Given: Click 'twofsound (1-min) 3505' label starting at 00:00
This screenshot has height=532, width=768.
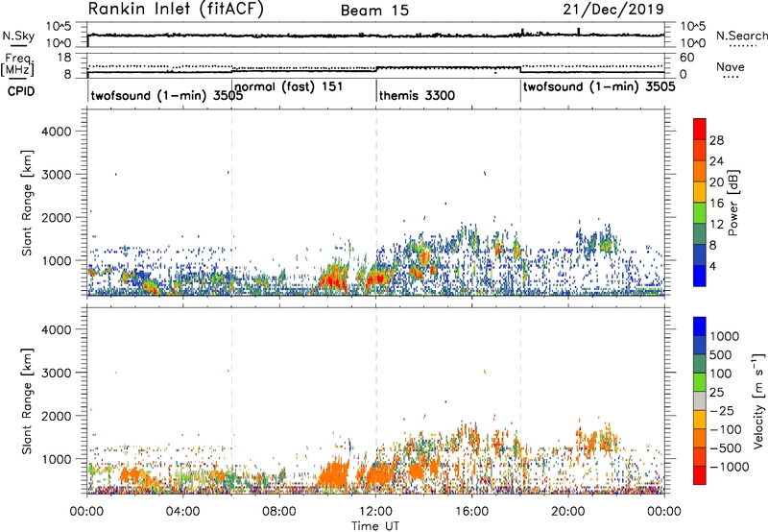Looking at the screenshot, I should tap(166, 95).
